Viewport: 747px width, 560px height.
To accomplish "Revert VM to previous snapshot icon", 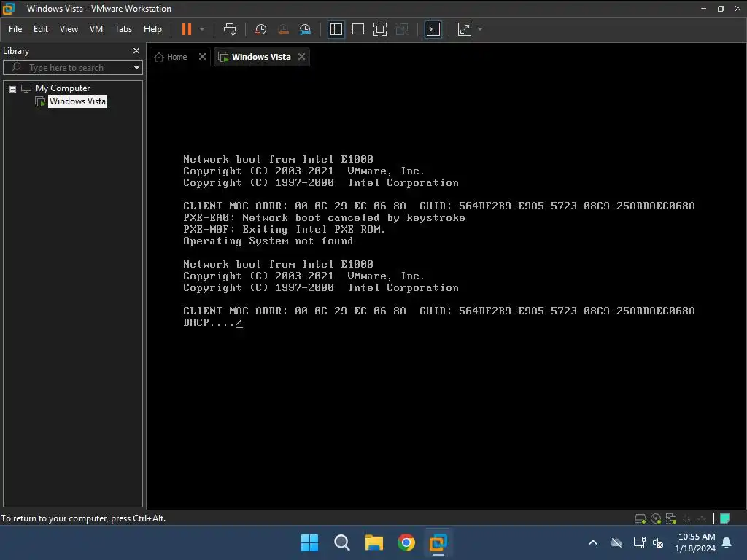I will tap(283, 29).
